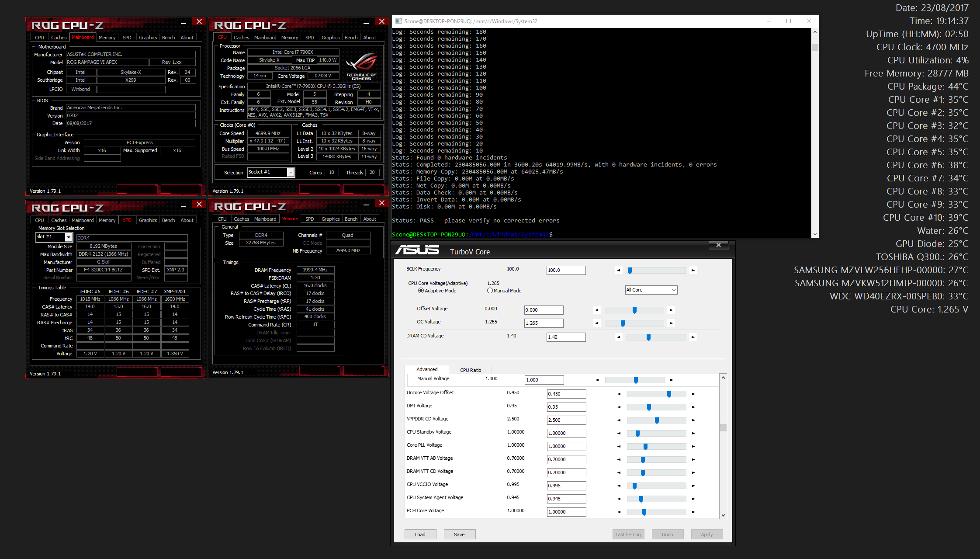The image size is (980, 559).
Task: Decrease DRAM CD Voltage with left arrow
Action: 618,337
